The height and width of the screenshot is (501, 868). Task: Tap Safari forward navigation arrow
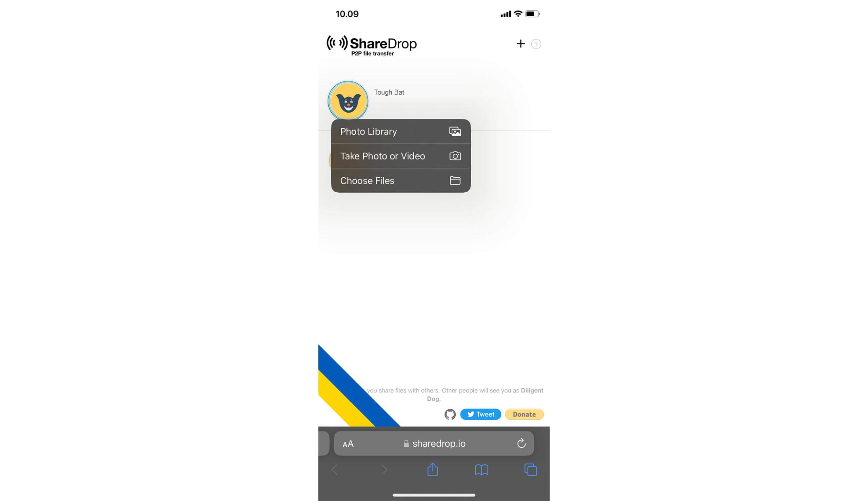[384, 469]
